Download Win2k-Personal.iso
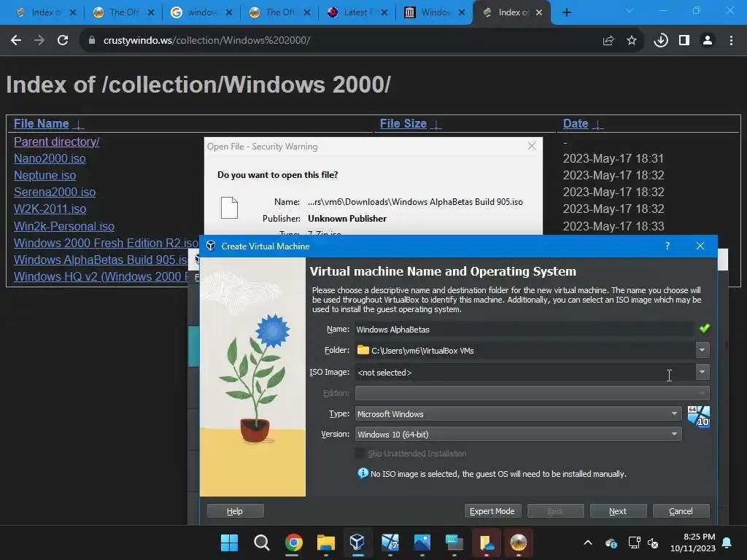Image resolution: width=747 pixels, height=560 pixels. [64, 226]
